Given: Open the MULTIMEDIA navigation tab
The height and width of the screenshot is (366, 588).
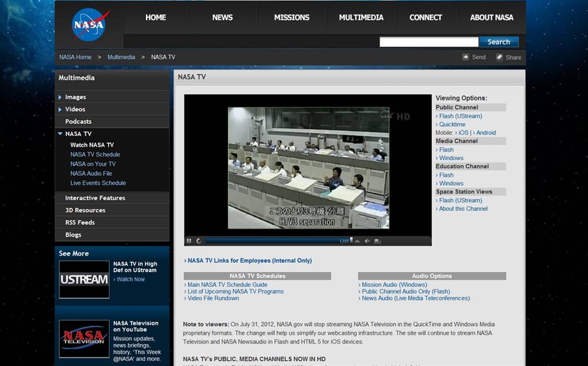Looking at the screenshot, I should (361, 18).
